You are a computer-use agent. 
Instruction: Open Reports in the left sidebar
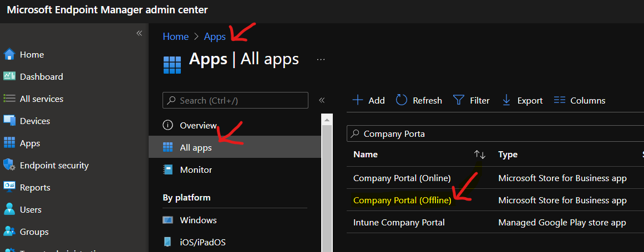click(x=35, y=187)
